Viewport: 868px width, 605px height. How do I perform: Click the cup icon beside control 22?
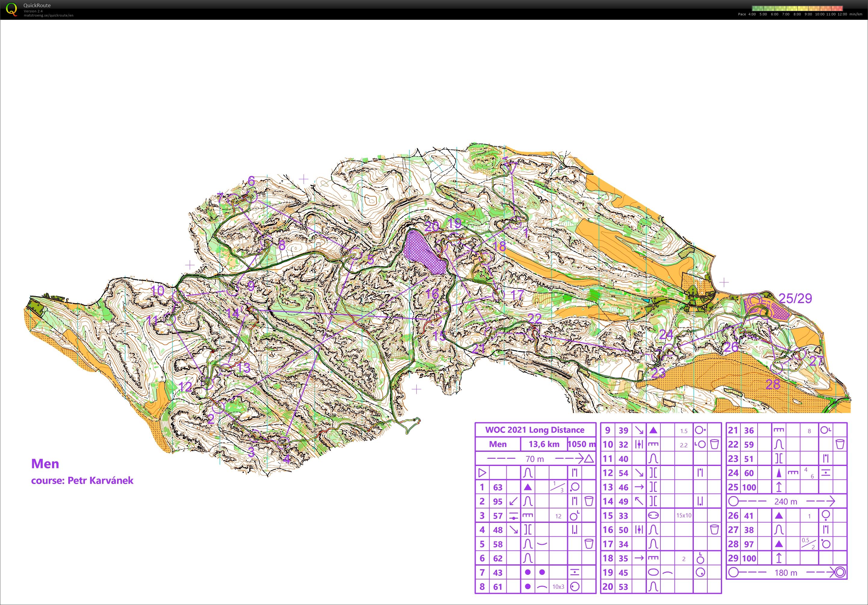[840, 444]
